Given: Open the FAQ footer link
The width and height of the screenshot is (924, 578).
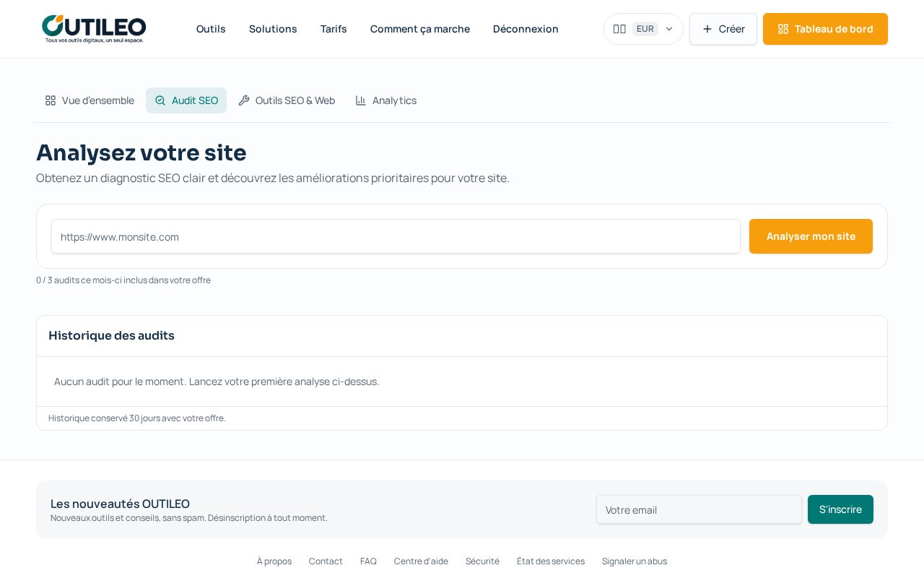Looking at the screenshot, I should tap(368, 561).
